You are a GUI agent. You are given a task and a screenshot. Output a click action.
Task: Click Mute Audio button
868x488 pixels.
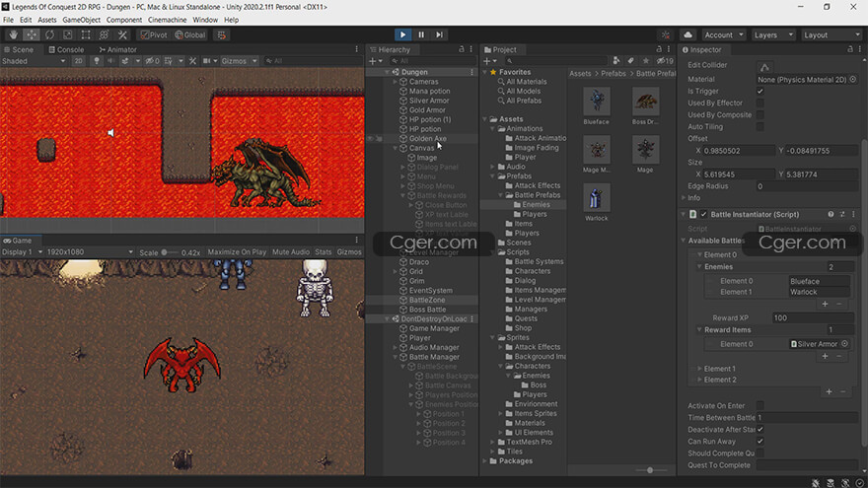[291, 251]
